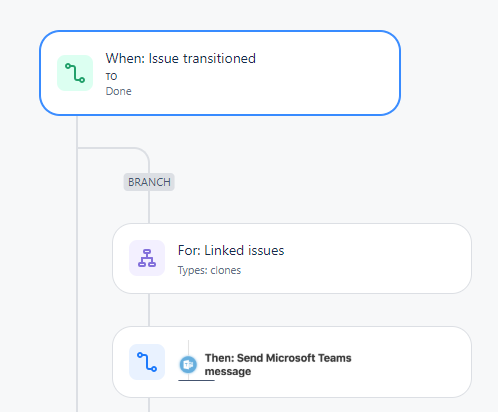Click empty space right of Types: clones text

pyautogui.click(x=350, y=270)
